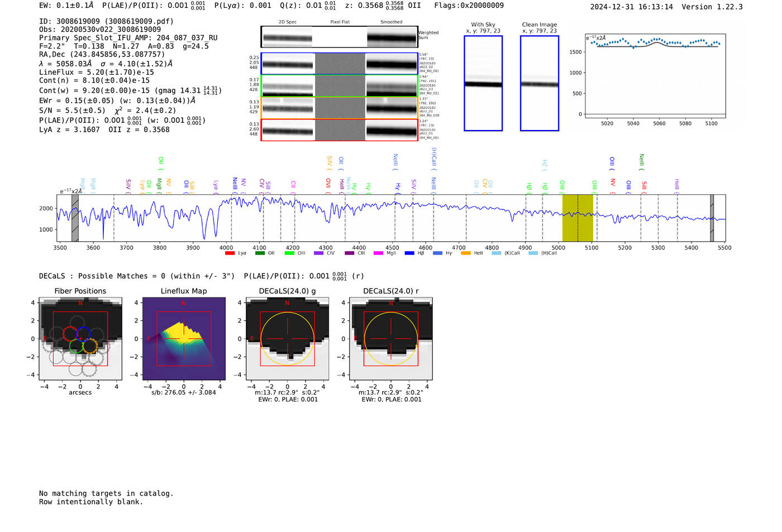Click the Pixel Flat column header
The image size is (782, 532).
(x=340, y=22)
